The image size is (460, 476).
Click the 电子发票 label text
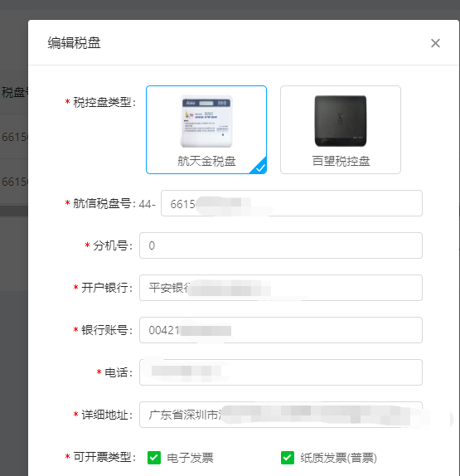click(x=191, y=458)
